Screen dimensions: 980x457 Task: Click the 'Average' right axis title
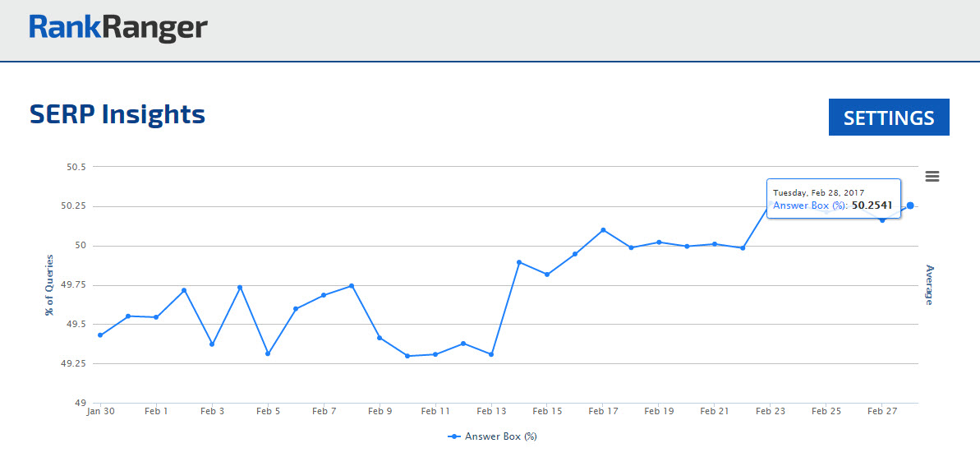(930, 284)
